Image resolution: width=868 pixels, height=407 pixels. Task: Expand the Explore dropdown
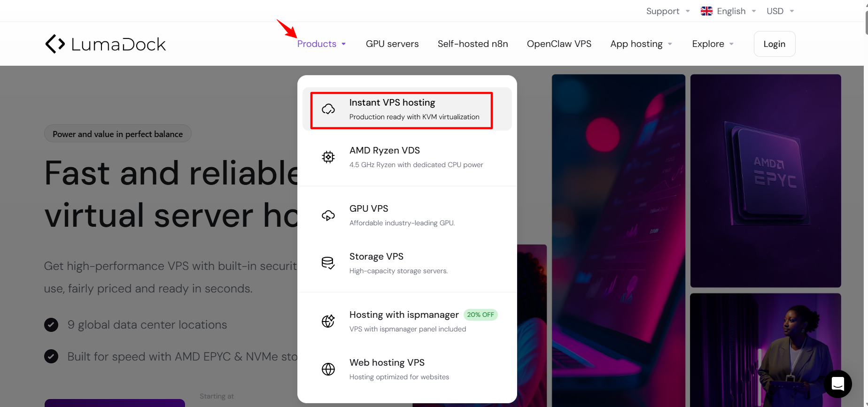[713, 44]
